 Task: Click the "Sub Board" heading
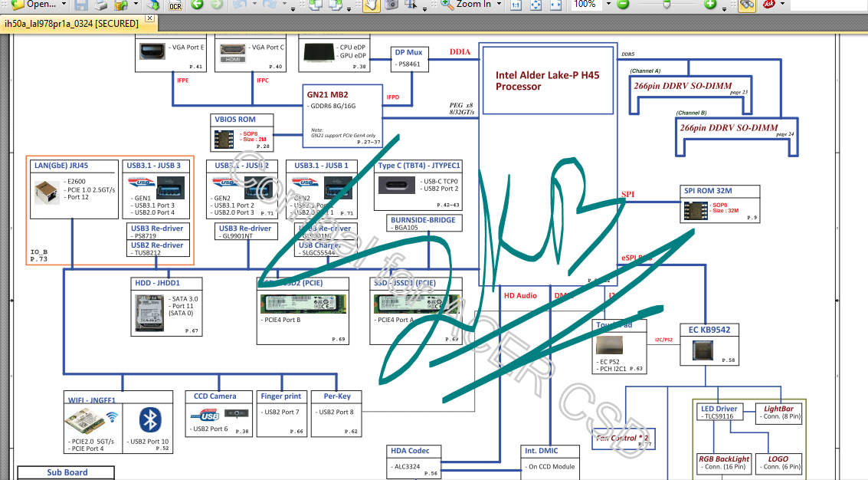point(67,472)
